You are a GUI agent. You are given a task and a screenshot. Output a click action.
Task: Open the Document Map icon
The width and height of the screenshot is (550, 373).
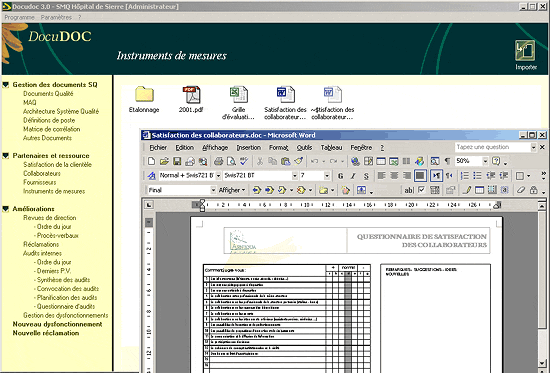(435, 161)
